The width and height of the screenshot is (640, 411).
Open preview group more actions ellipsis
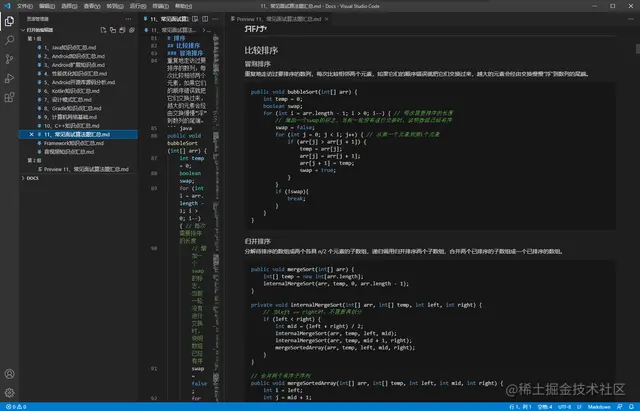[631, 19]
